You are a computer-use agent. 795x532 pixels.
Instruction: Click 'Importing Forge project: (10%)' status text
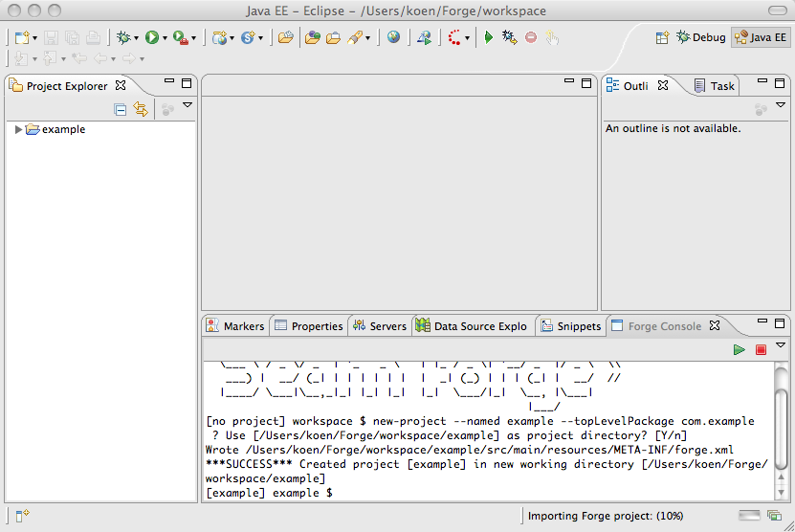pyautogui.click(x=606, y=516)
